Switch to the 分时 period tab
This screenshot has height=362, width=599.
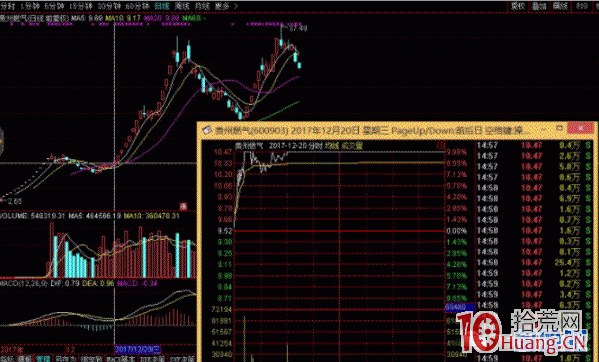pos(8,6)
